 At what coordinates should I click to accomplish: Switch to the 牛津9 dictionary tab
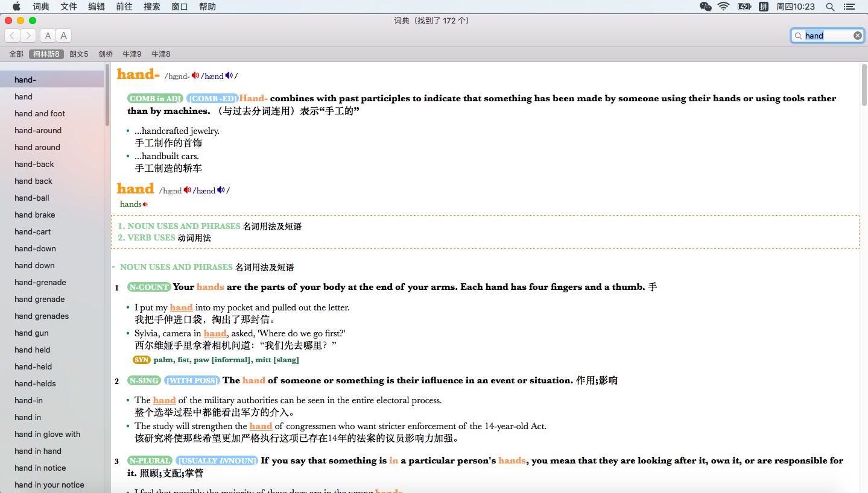(x=131, y=54)
